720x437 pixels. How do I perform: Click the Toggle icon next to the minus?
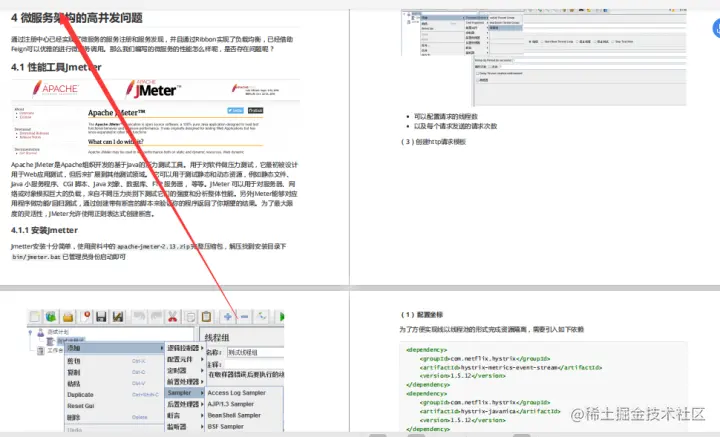pyautogui.click(x=262, y=316)
